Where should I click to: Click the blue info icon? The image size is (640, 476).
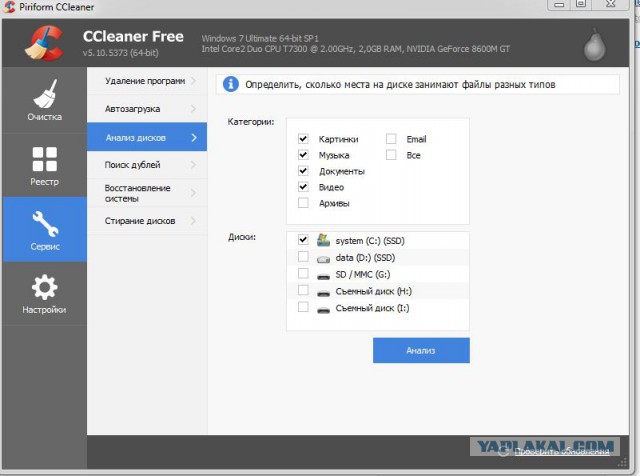point(231,85)
